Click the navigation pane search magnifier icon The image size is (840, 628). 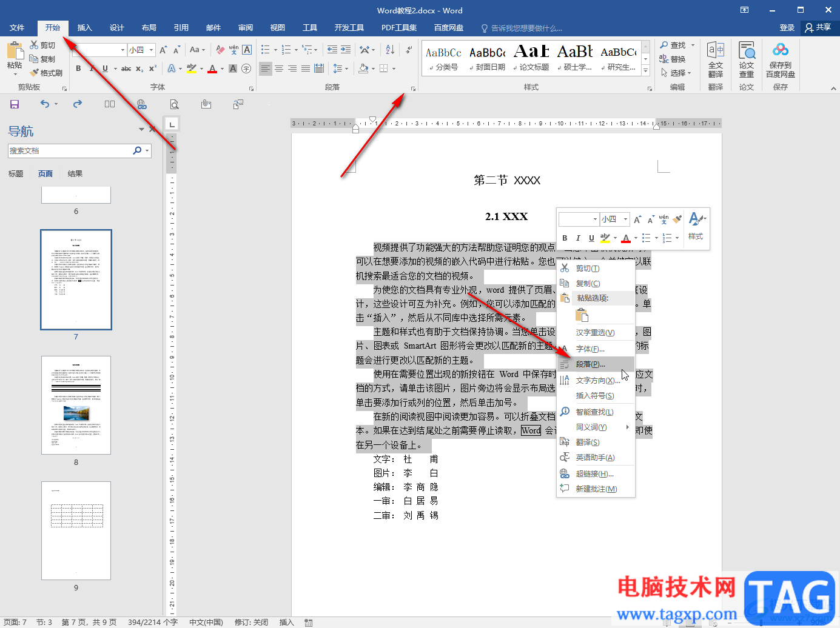(x=137, y=150)
